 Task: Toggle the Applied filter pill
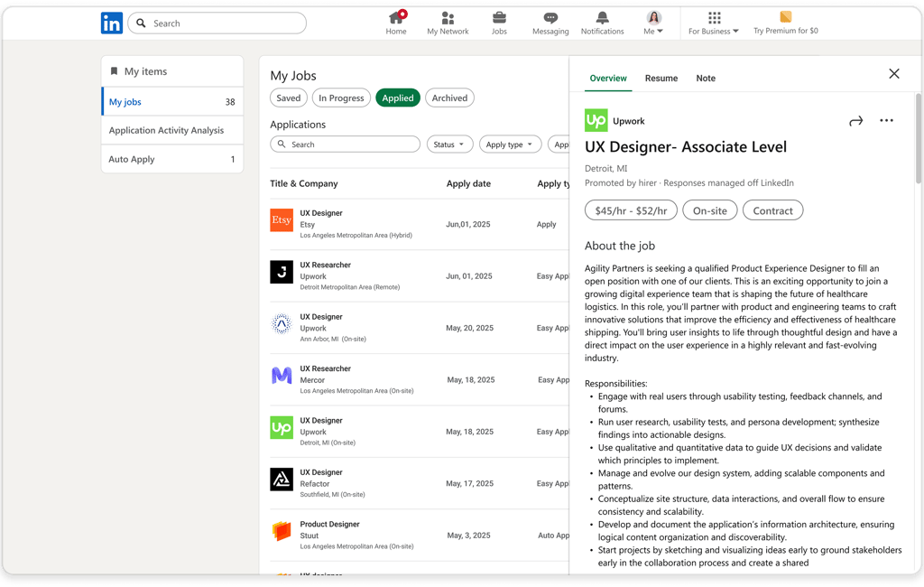tap(398, 98)
